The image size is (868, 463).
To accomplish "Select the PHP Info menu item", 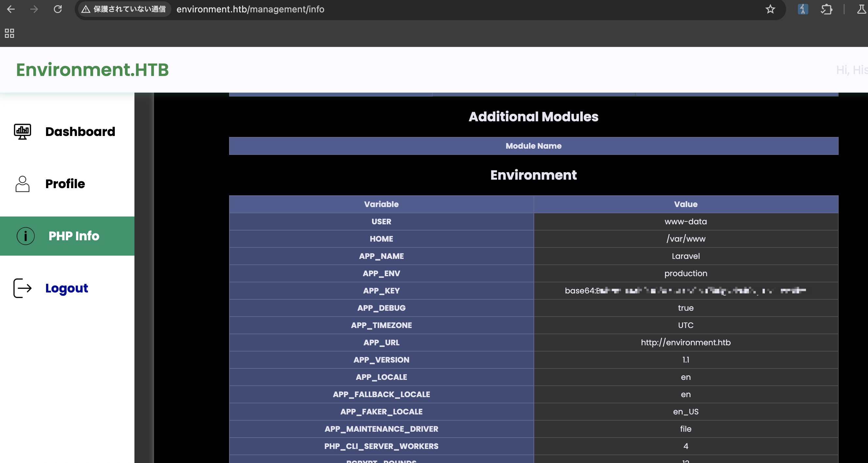I will click(x=74, y=236).
